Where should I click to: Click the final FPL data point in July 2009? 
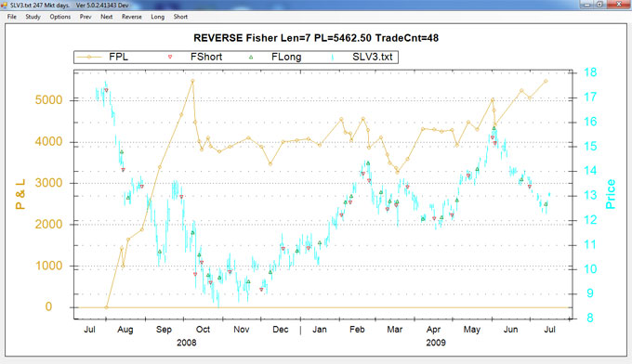546,81
